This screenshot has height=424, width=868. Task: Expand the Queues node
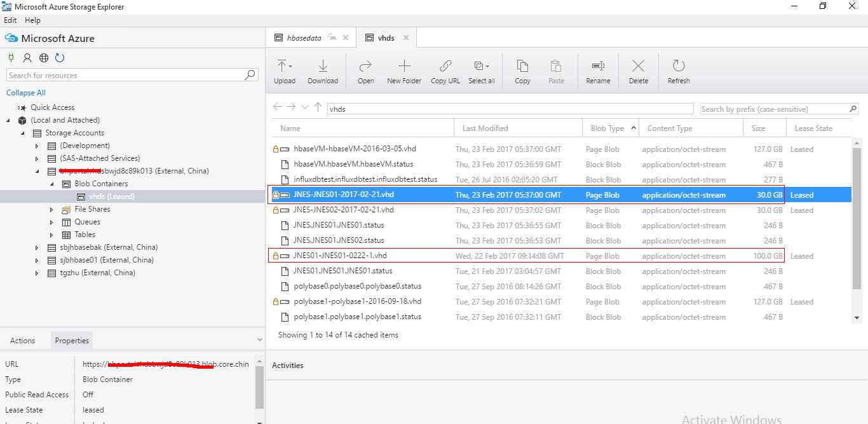51,222
